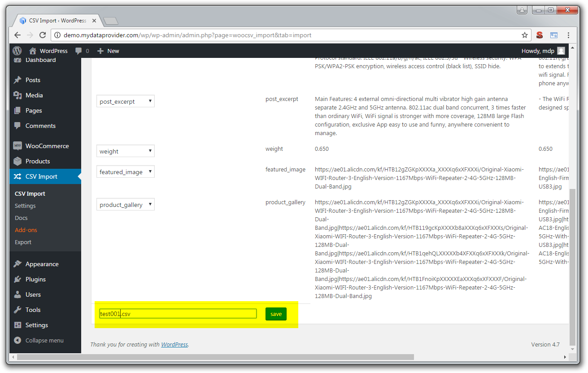Click the right arrow of the horizontal scrollbar
588x373 pixels.
565,357
